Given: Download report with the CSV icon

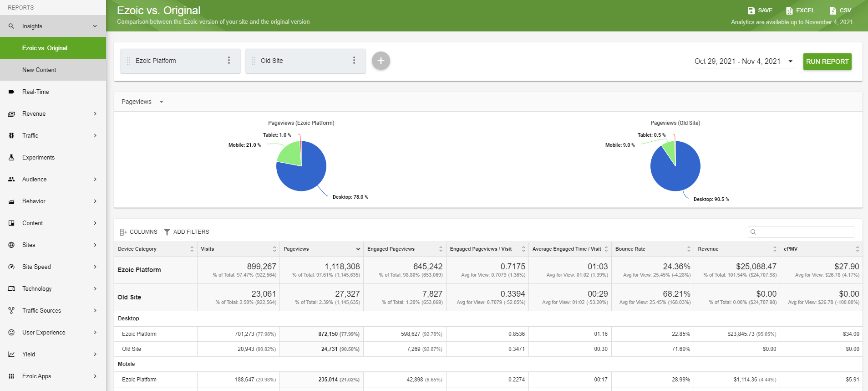Looking at the screenshot, I should pos(832,10).
